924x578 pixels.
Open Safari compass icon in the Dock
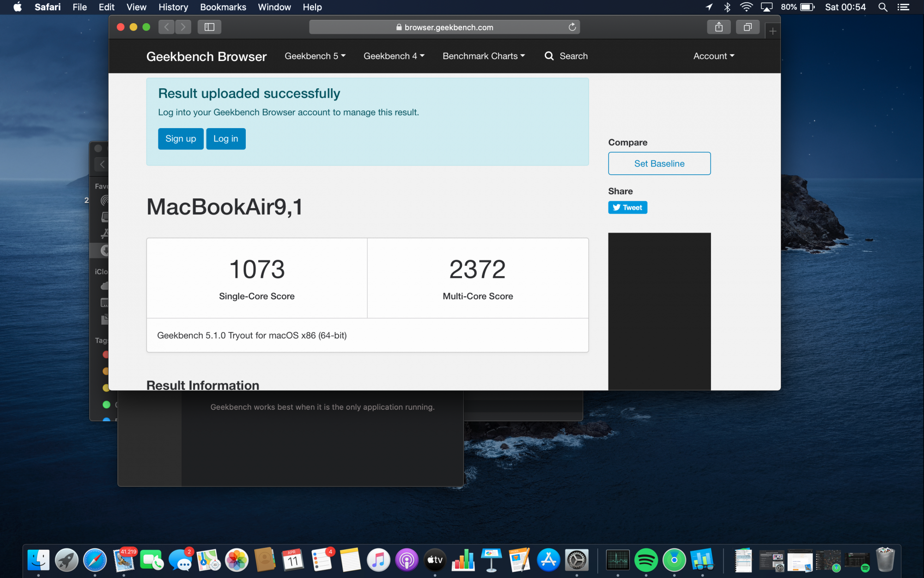pyautogui.click(x=95, y=560)
